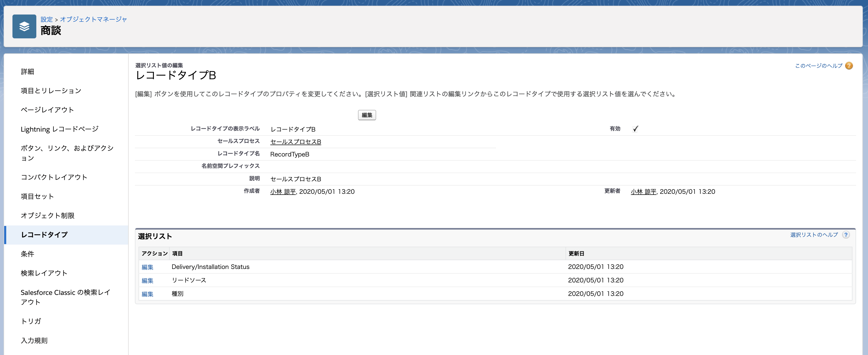Select コンパクトレイアウト in the sidebar
Viewport: 868px width, 355px height.
[x=54, y=177]
